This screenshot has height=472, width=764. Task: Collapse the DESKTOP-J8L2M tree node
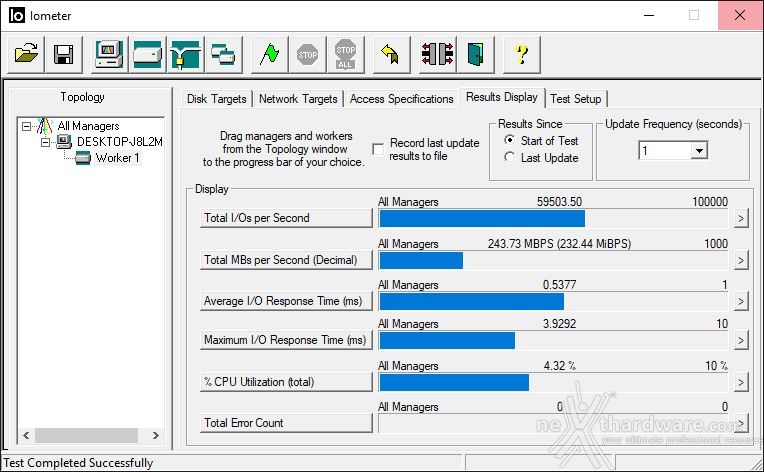45,143
